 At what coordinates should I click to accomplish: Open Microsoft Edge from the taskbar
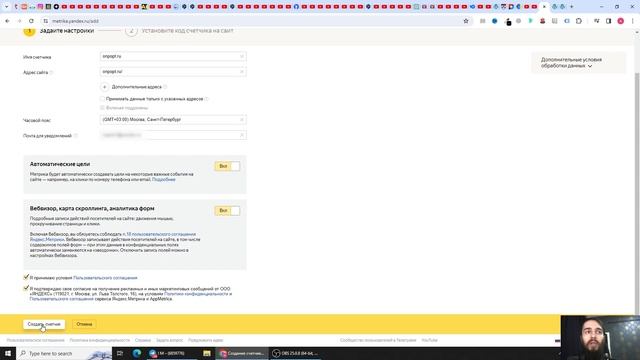pos(137,353)
